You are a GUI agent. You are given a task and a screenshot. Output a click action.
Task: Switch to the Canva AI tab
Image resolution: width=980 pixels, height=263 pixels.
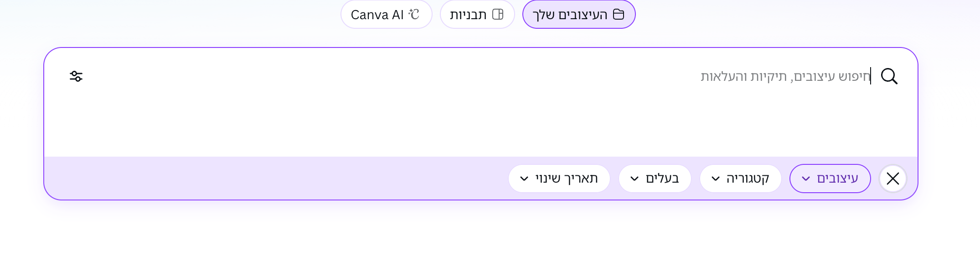(x=386, y=15)
